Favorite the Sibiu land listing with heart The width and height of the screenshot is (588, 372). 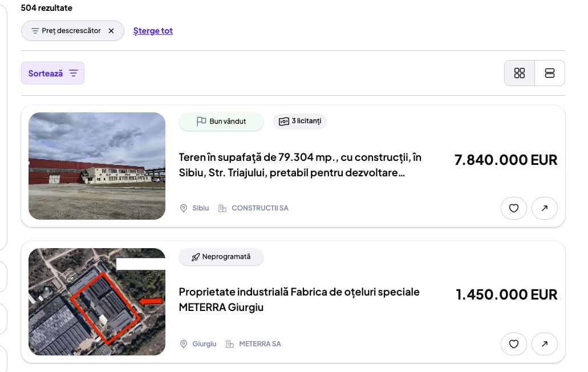513,208
